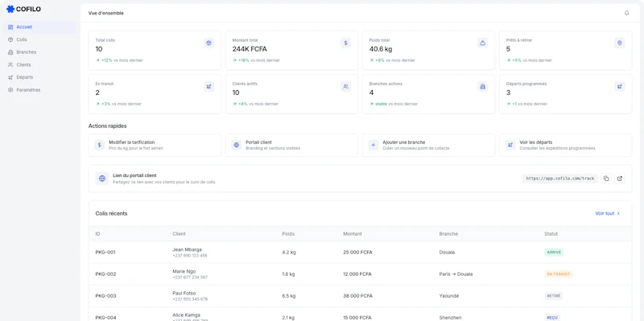Image resolution: width=644 pixels, height=321 pixels.
Task: Select the PKG-004 row ID
Action: pos(105,318)
